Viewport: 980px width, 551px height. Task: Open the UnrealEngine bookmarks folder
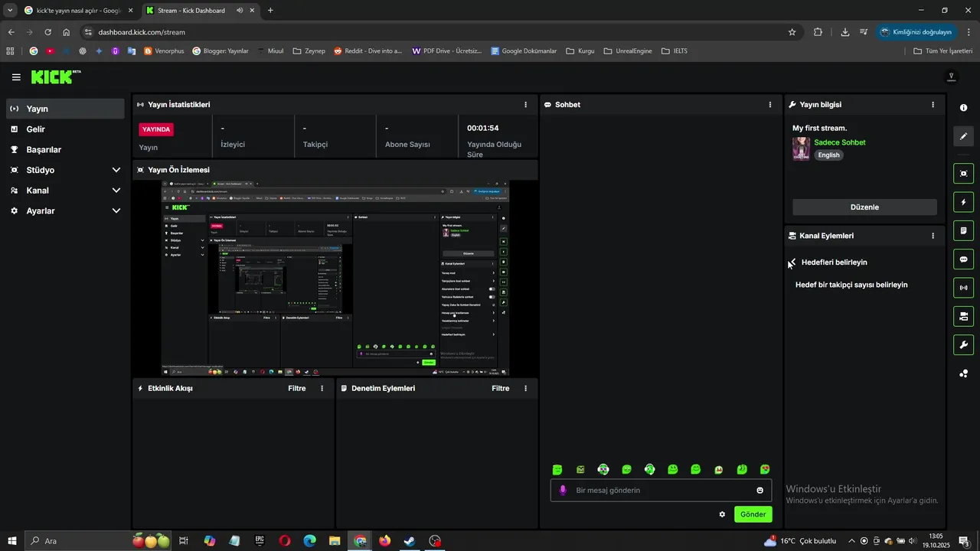tap(628, 51)
